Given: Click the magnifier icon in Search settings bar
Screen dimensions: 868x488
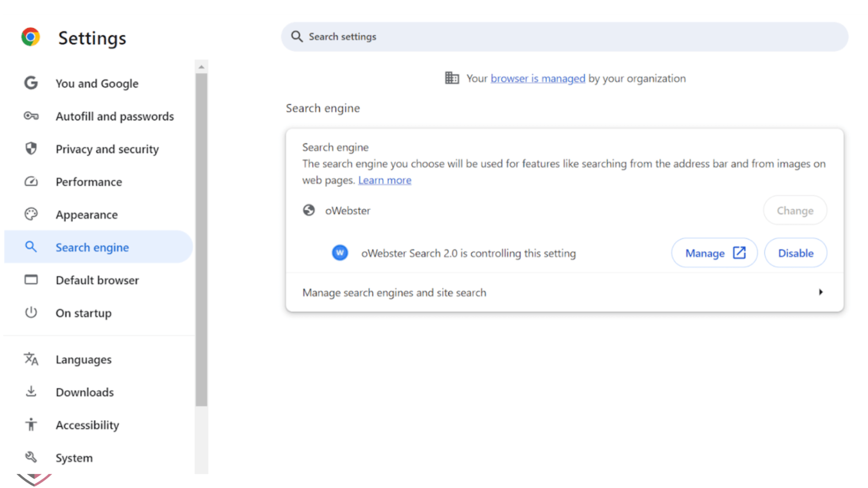Looking at the screenshot, I should click(297, 36).
